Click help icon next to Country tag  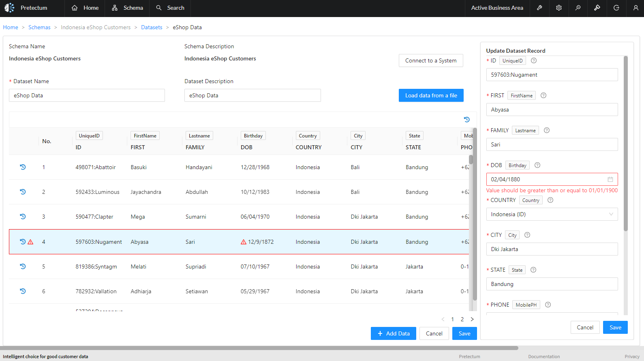pos(550,200)
